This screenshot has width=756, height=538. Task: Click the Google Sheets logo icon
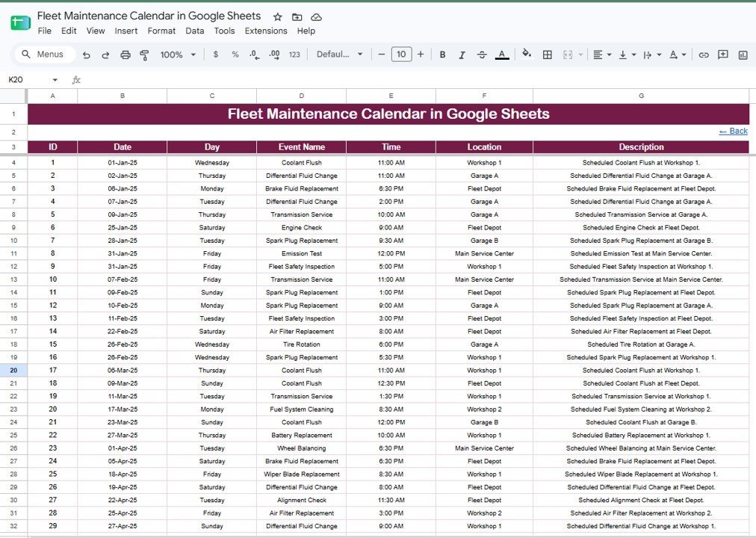coord(20,22)
